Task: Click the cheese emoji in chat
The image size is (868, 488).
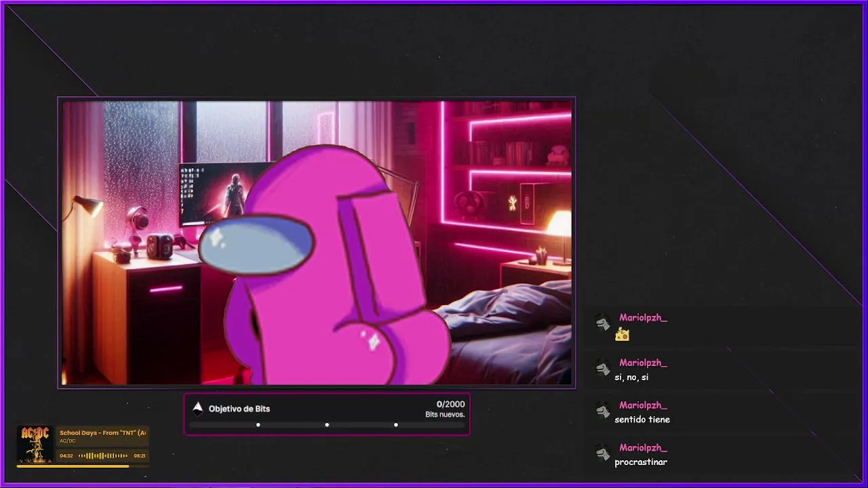Action: click(622, 334)
